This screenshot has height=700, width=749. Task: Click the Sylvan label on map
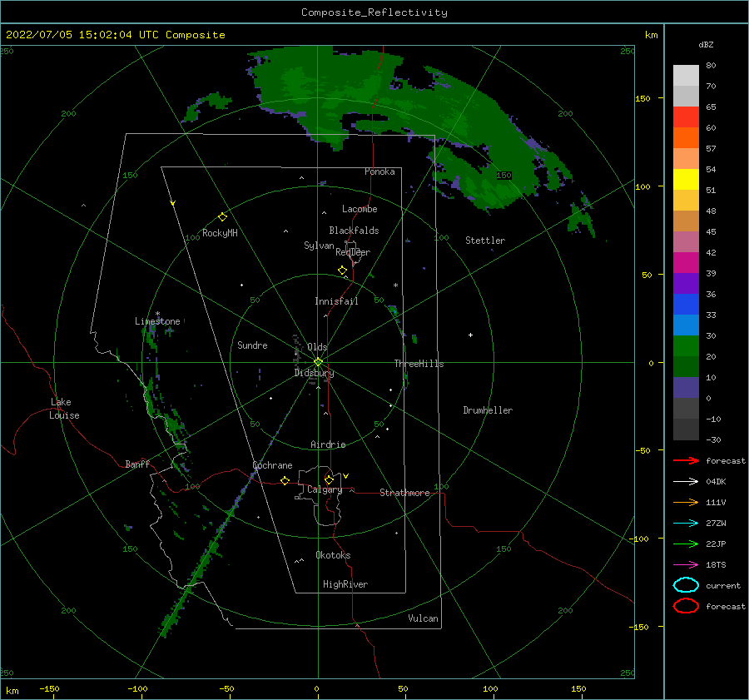coord(319,246)
